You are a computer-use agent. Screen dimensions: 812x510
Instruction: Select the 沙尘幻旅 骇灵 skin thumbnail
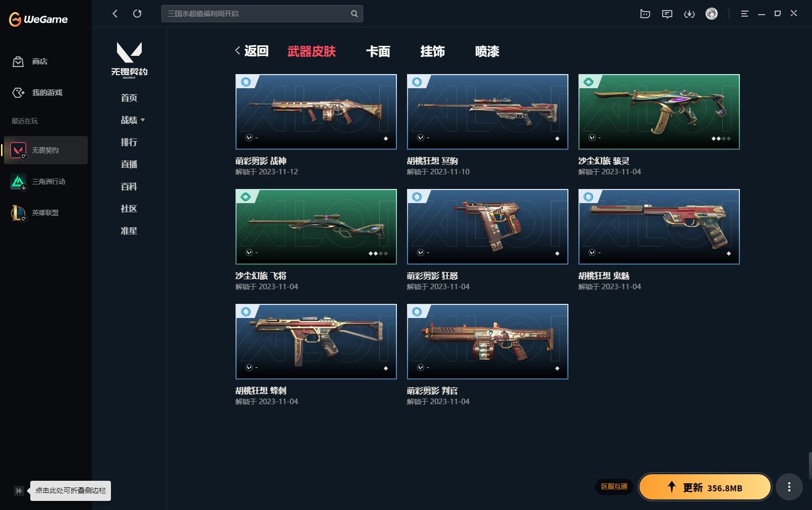(x=659, y=112)
